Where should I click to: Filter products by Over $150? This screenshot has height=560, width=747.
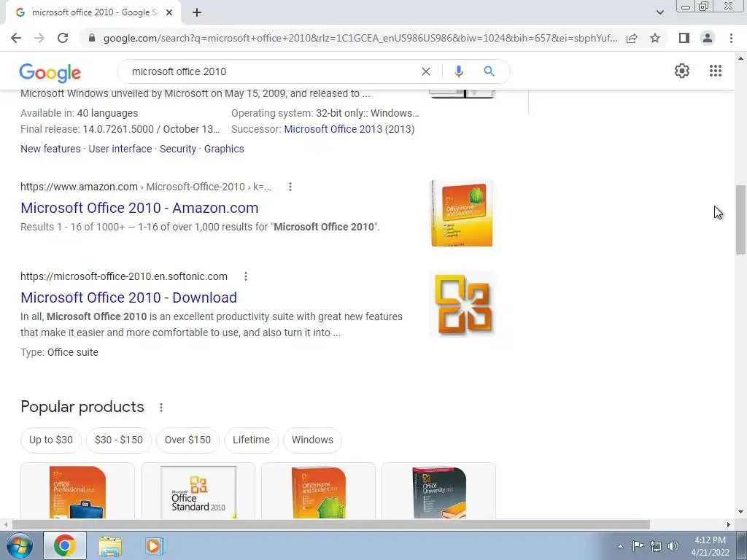[x=187, y=440]
